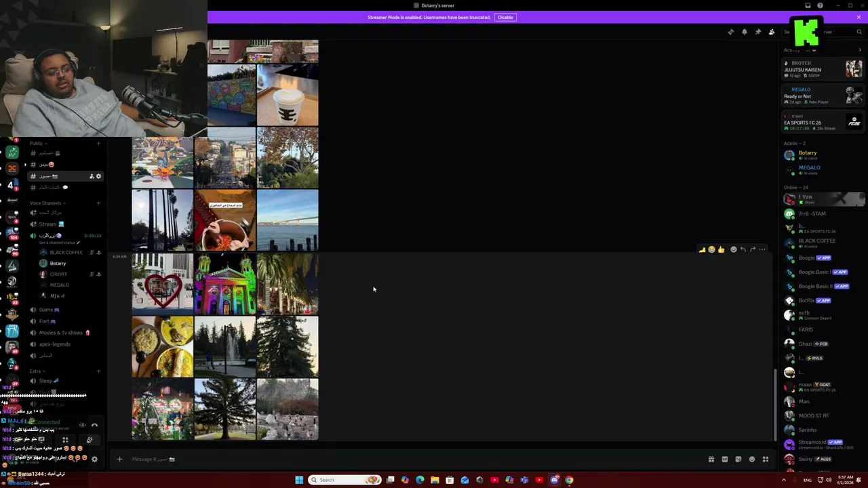Click the chat scrollbar thumb
868x488 pixels.
pos(776,405)
